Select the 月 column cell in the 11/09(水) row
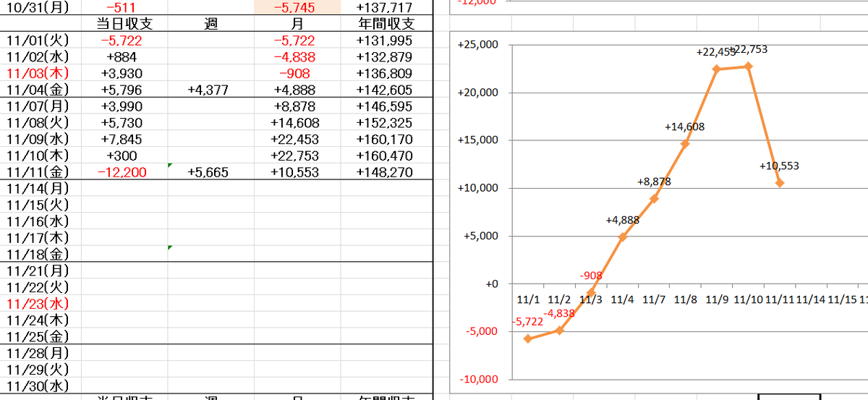 (297, 139)
